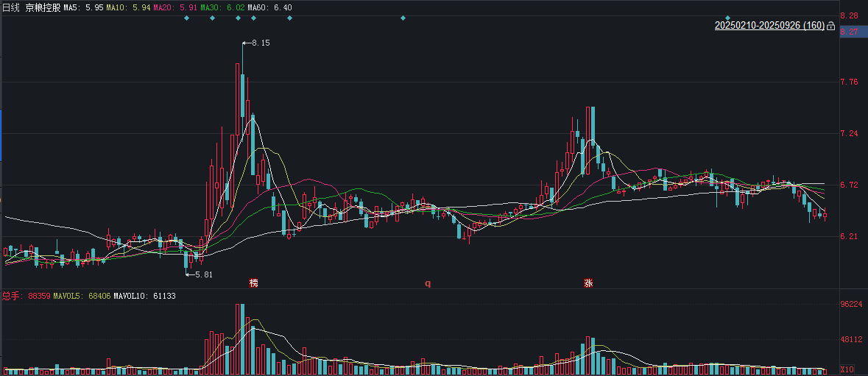Image resolution: width=868 pixels, height=376 pixels.
Task: Click the 京粮控股 stock name
Action: tap(43, 8)
